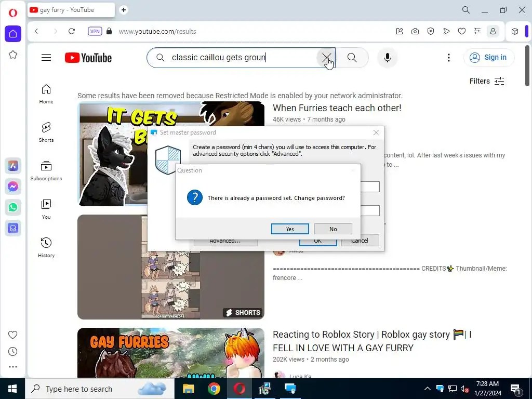Open WhatsApp in Opera sidebar
The image size is (532, 399).
[x=13, y=207]
